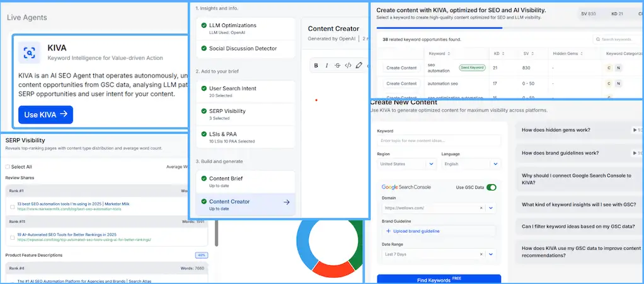Click the KIVA agent logo icon
644x284 pixels.
pyautogui.click(x=30, y=52)
